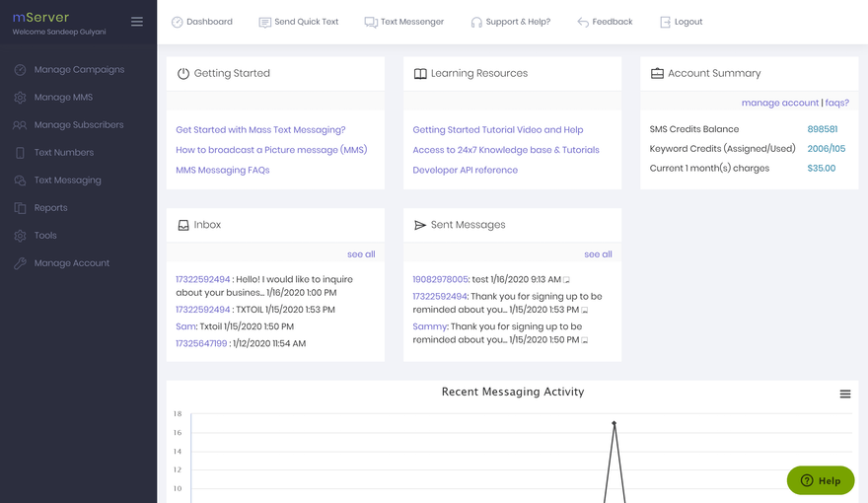
Task: Click the Manage Campaigns sidebar icon
Action: tap(20, 70)
